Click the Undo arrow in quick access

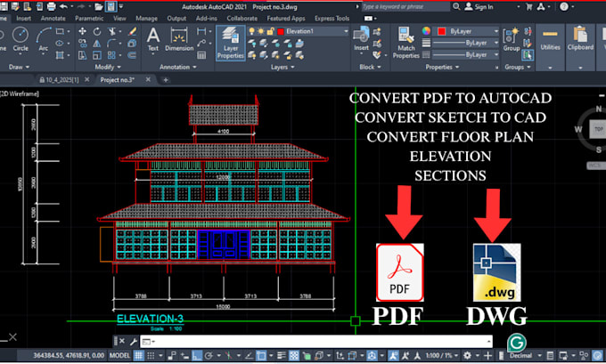click(63, 6)
